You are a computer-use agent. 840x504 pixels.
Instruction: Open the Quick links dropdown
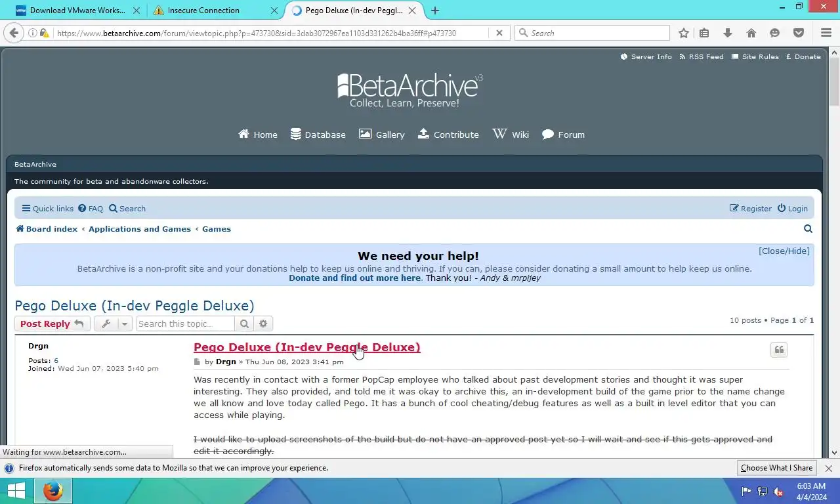pos(48,209)
